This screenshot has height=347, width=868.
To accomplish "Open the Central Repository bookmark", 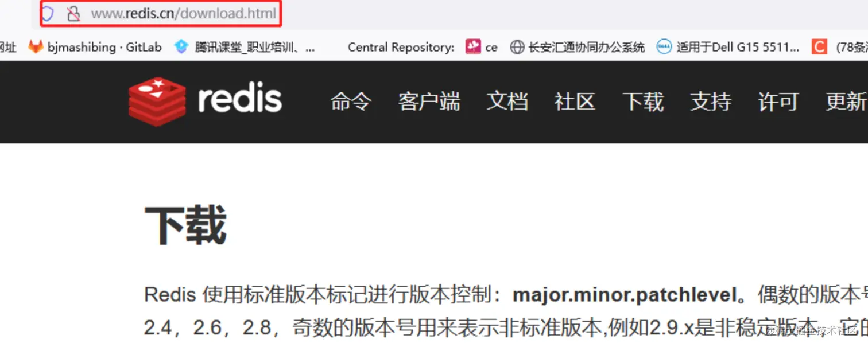I will 401,47.
